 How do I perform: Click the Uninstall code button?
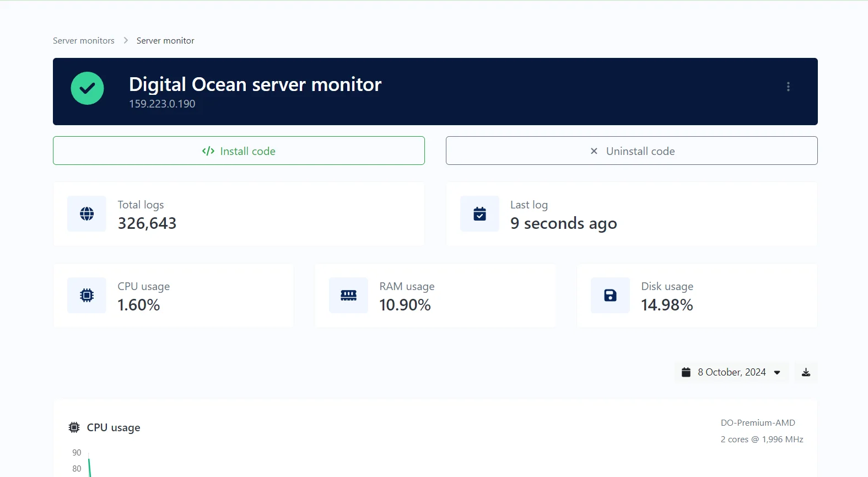[x=632, y=151]
